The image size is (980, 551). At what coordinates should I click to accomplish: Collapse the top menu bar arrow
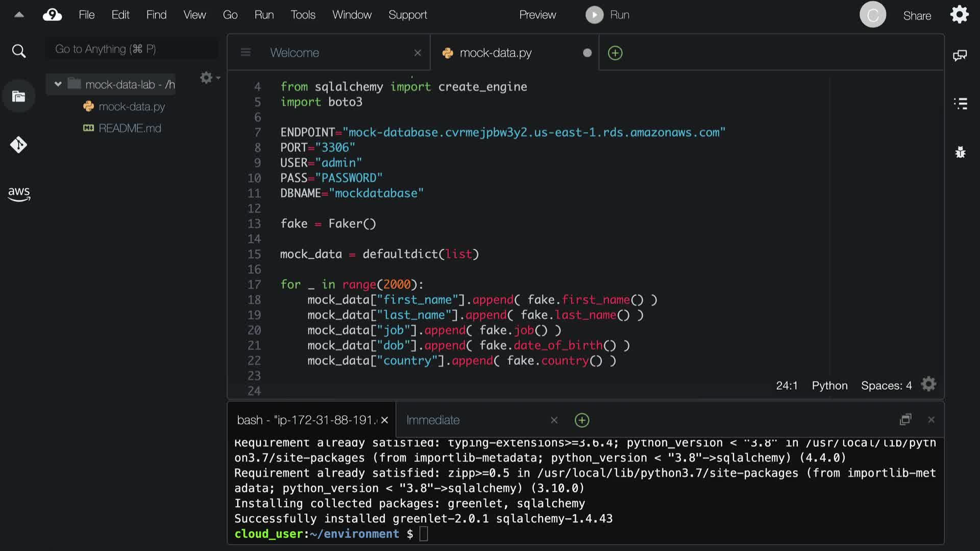click(x=19, y=15)
